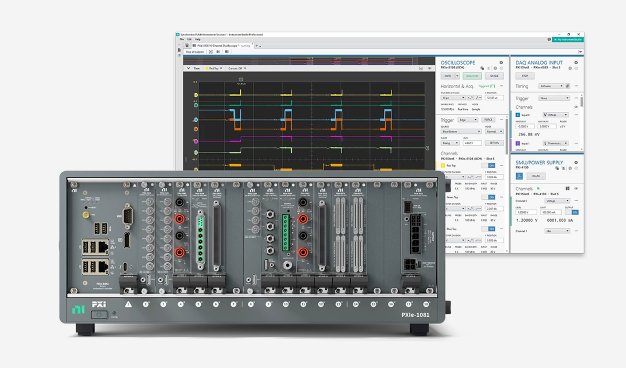The image size is (626, 368).
Task: Click layout grid icon in SMU Channels section
Action: 567,188
